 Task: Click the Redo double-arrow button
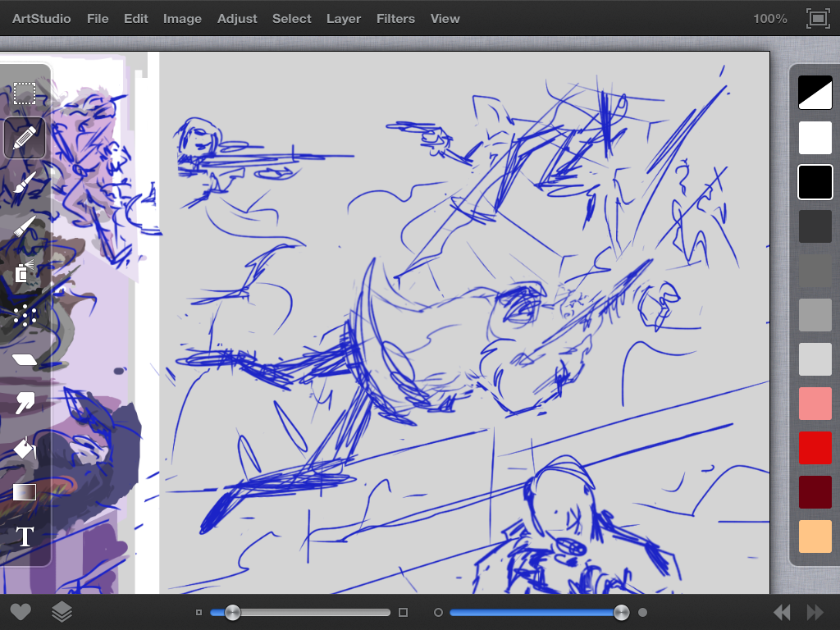[815, 612]
